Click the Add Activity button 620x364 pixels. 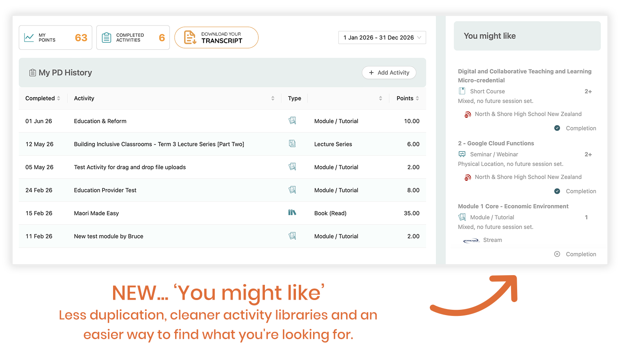pyautogui.click(x=389, y=73)
